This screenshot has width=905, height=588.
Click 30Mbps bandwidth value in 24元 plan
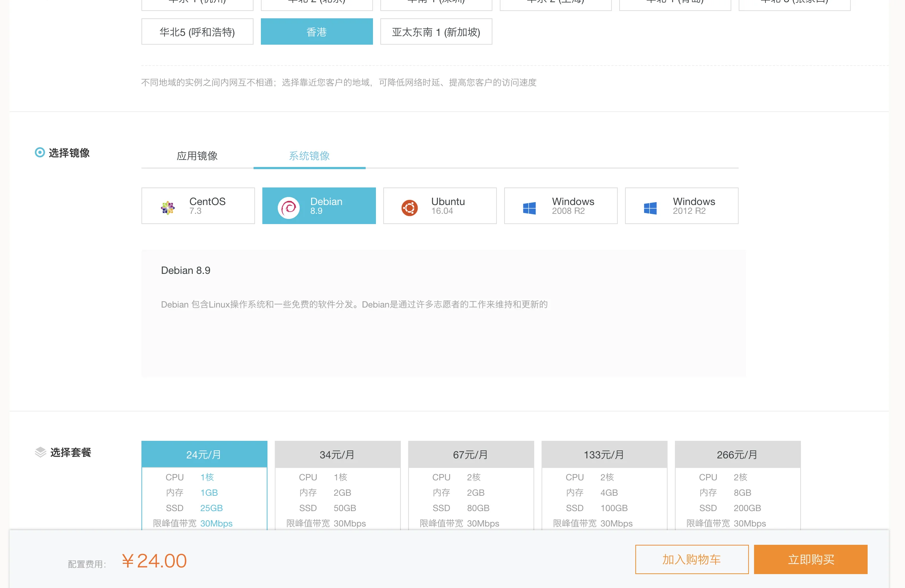click(x=217, y=524)
